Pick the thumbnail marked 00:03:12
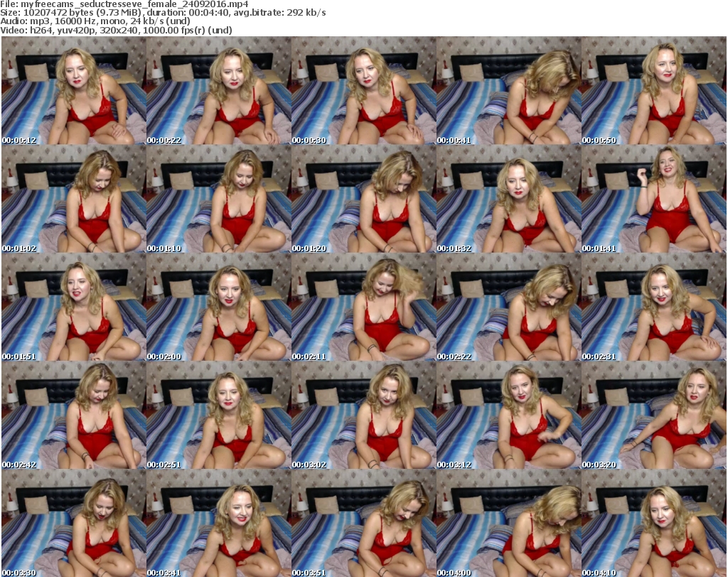The image size is (728, 577). (x=509, y=415)
